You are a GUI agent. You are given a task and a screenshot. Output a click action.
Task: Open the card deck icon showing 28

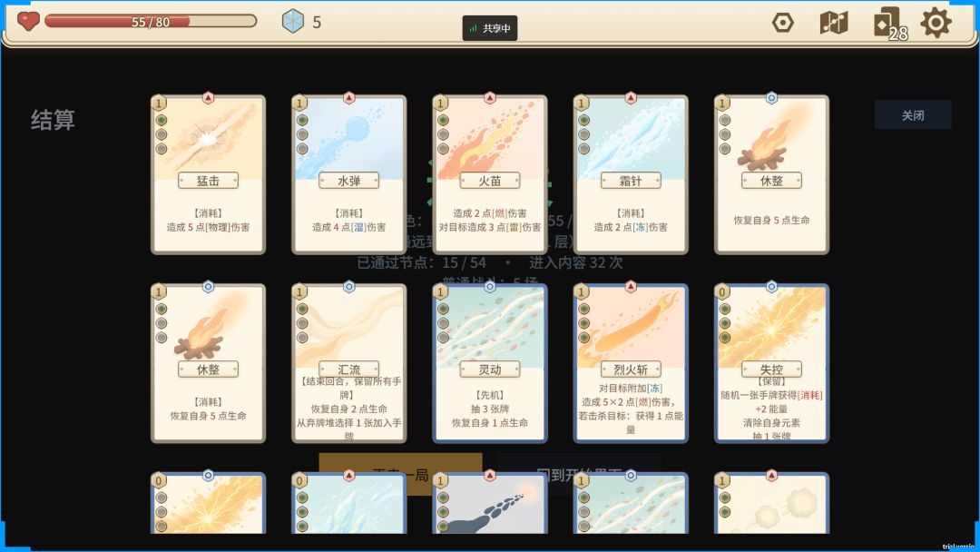[889, 24]
